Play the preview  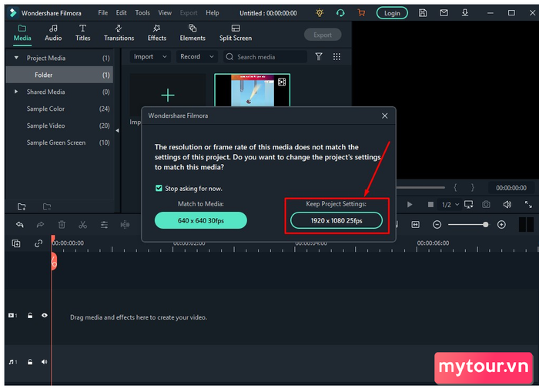pyautogui.click(x=410, y=205)
